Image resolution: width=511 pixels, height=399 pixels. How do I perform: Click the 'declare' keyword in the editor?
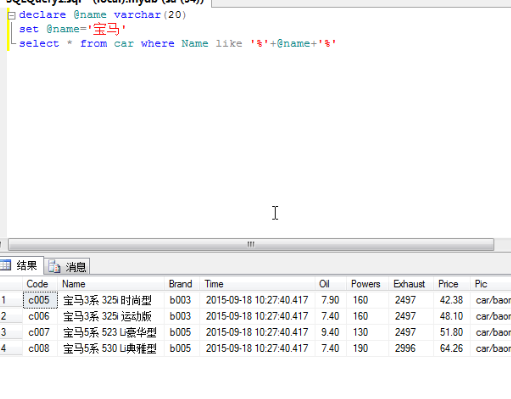[42, 15]
